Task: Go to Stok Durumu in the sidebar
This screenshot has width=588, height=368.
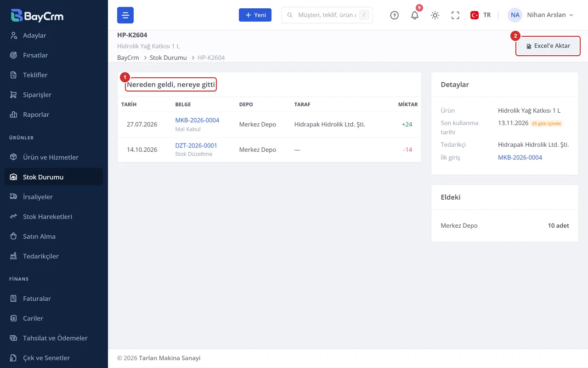Action: 54,177
